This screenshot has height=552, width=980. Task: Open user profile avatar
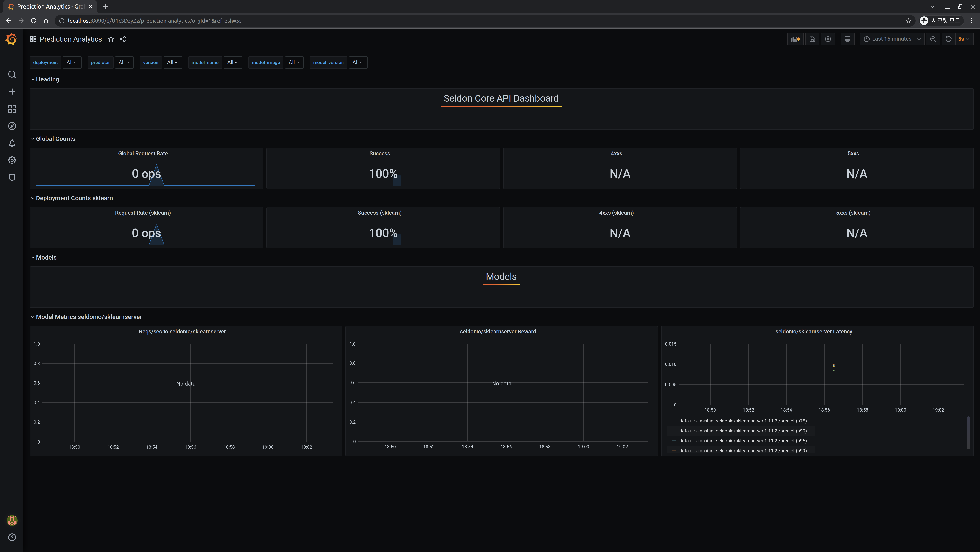click(x=12, y=520)
